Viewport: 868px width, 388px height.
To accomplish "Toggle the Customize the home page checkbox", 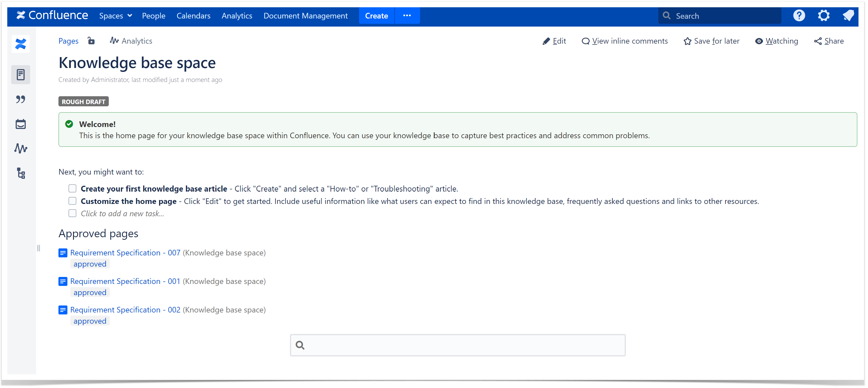I will coord(72,201).
